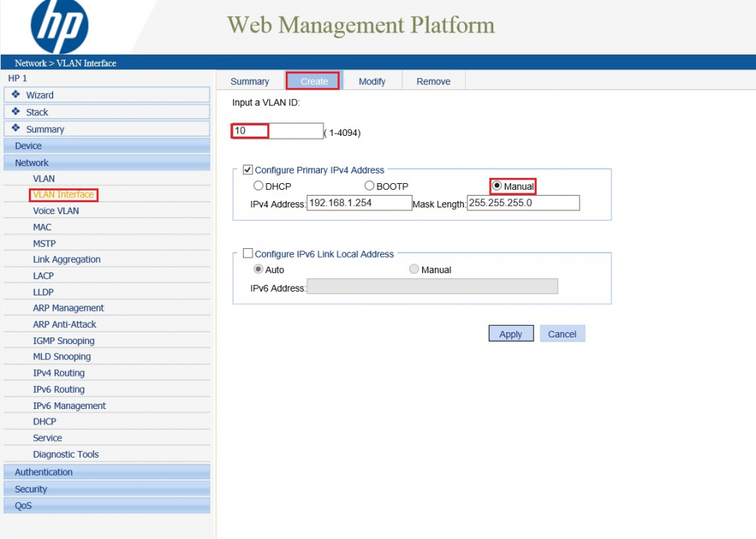This screenshot has height=539, width=756.
Task: Collapse the Network section
Action: coord(32,163)
